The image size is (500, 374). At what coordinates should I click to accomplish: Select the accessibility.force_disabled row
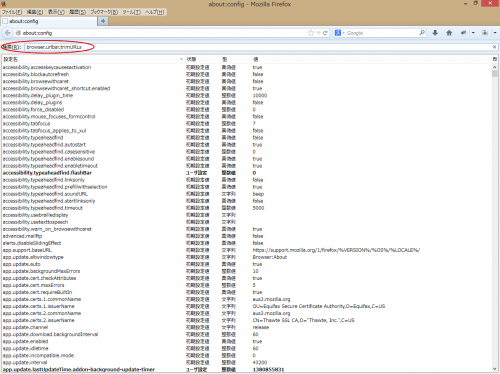(247, 109)
